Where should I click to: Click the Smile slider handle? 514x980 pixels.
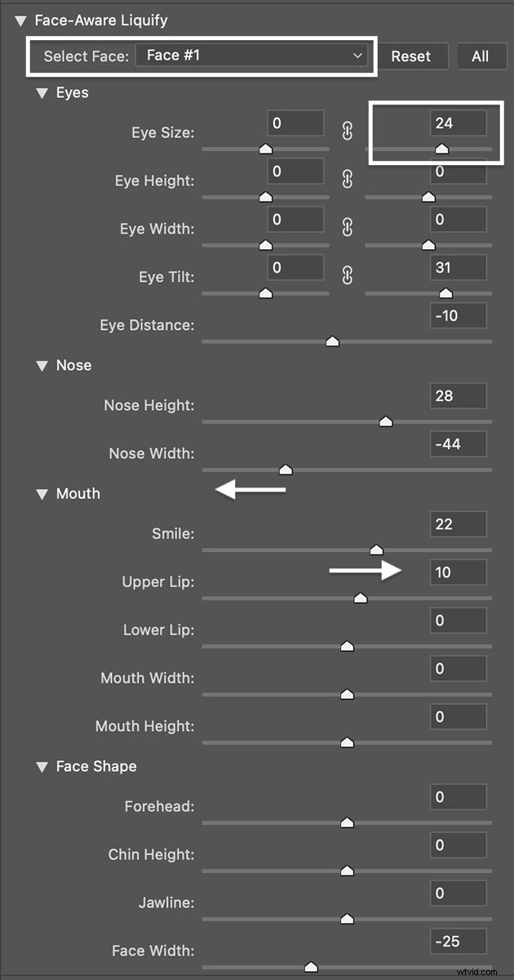378,550
